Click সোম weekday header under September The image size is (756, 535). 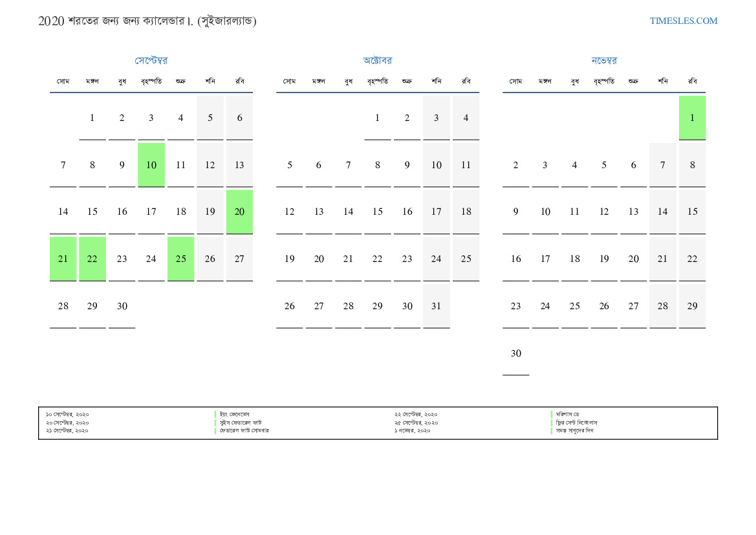pyautogui.click(x=63, y=82)
